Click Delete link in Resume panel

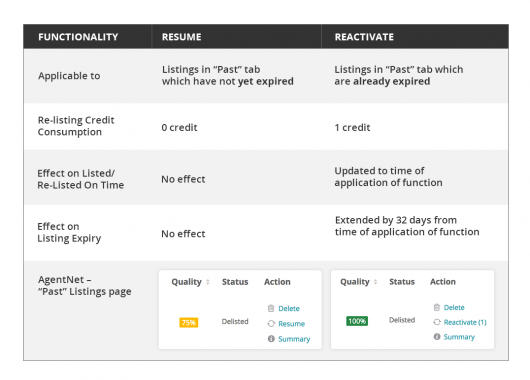pyautogui.click(x=289, y=308)
